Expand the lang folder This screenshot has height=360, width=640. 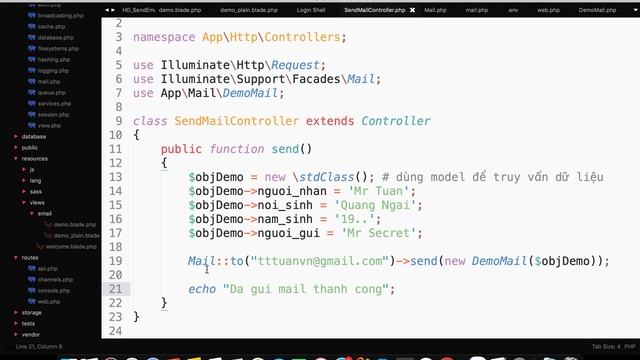tap(24, 180)
